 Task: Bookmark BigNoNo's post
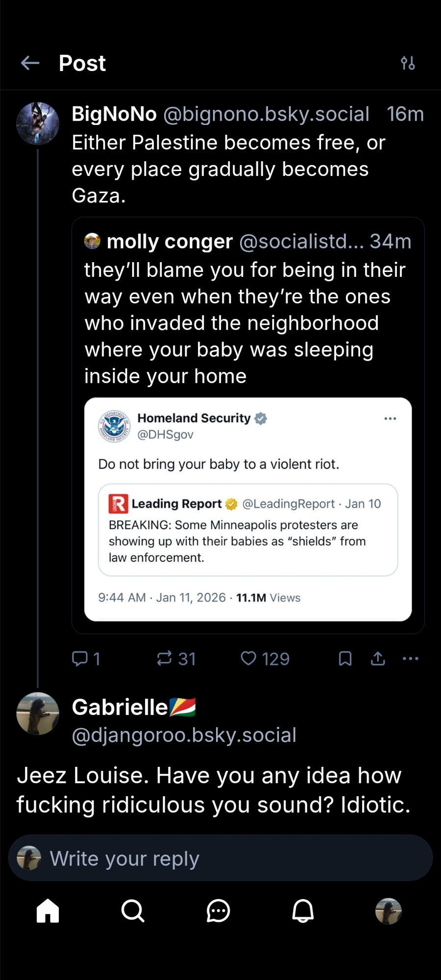point(345,659)
